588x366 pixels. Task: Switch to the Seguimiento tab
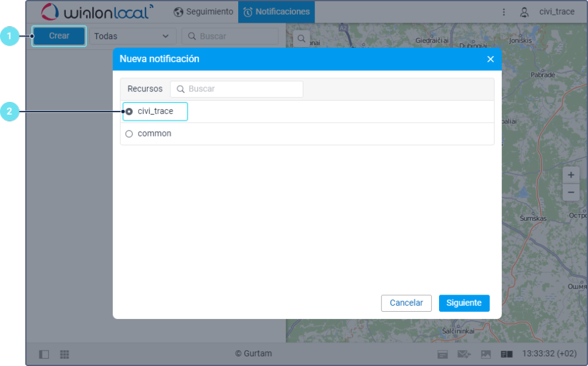tap(203, 12)
